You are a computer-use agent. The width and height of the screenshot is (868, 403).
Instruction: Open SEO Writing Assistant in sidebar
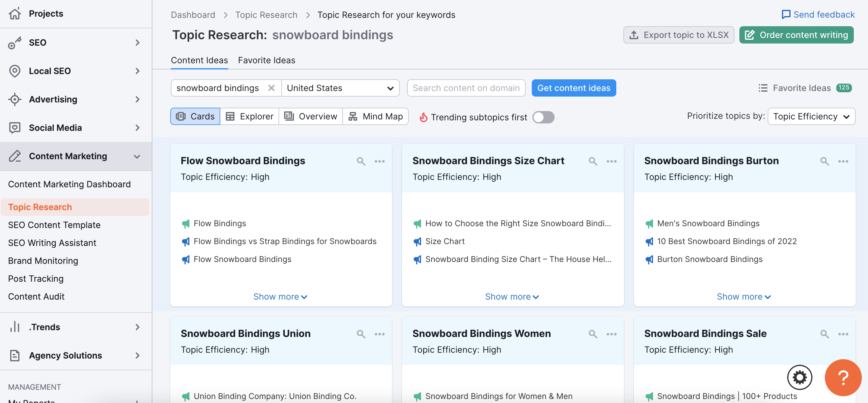(x=52, y=243)
